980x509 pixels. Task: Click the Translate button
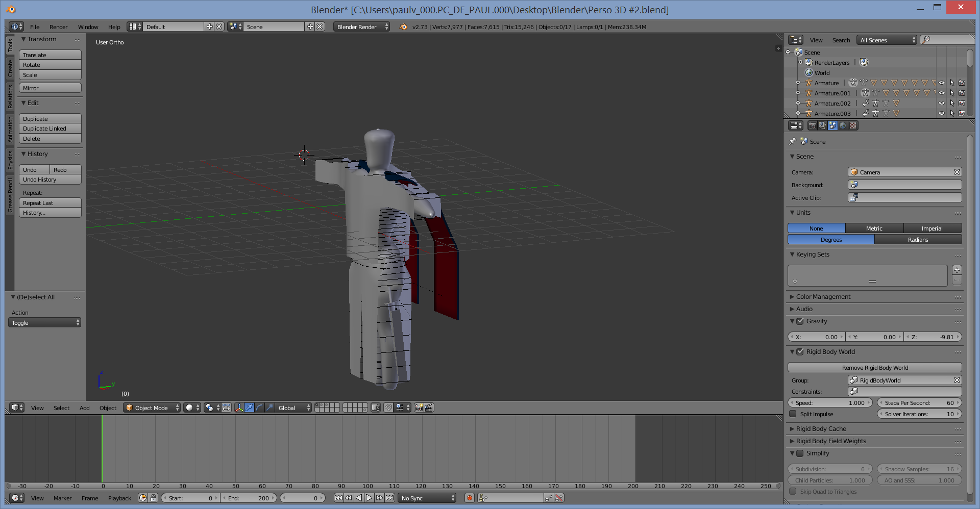pos(50,55)
